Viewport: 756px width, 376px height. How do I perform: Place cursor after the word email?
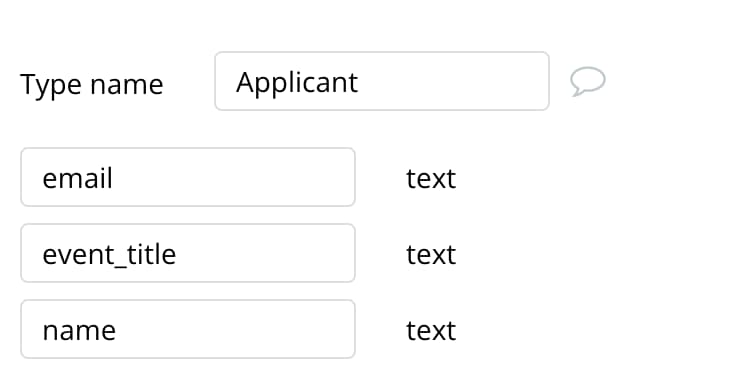tap(114, 178)
